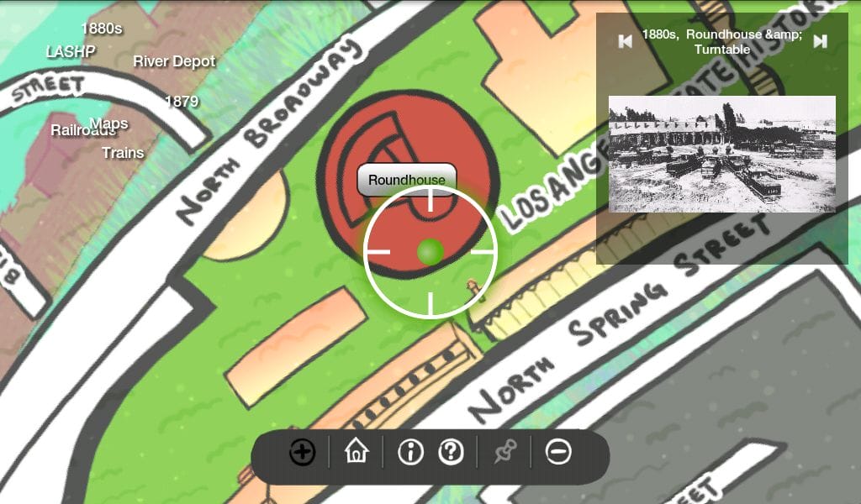Choose the Trains tag
This screenshot has width=861, height=504.
coord(123,153)
